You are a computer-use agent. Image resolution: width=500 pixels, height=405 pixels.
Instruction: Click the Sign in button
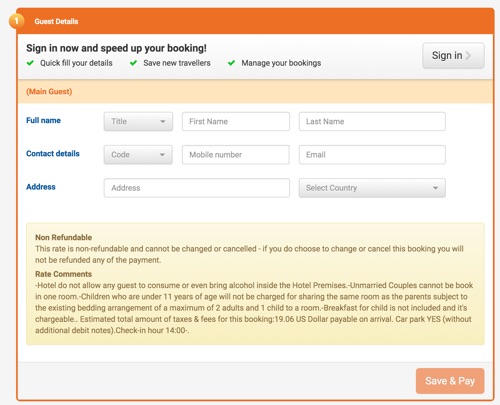point(453,55)
